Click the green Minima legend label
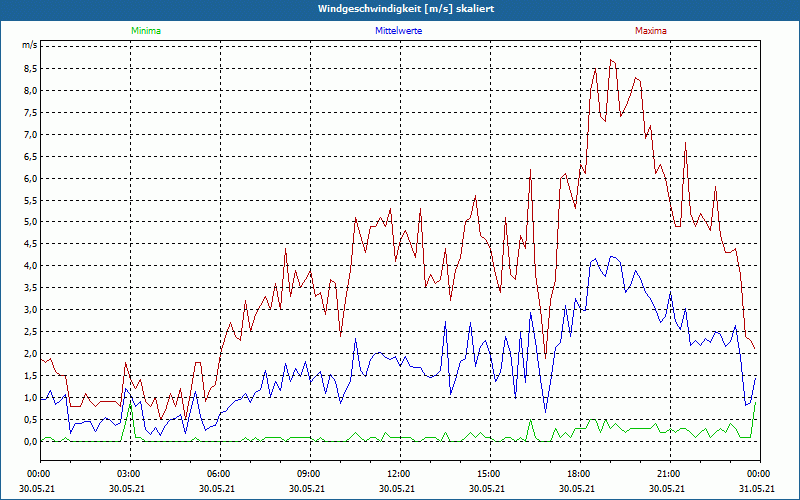Screen dimensions: 800x500 coord(146,31)
